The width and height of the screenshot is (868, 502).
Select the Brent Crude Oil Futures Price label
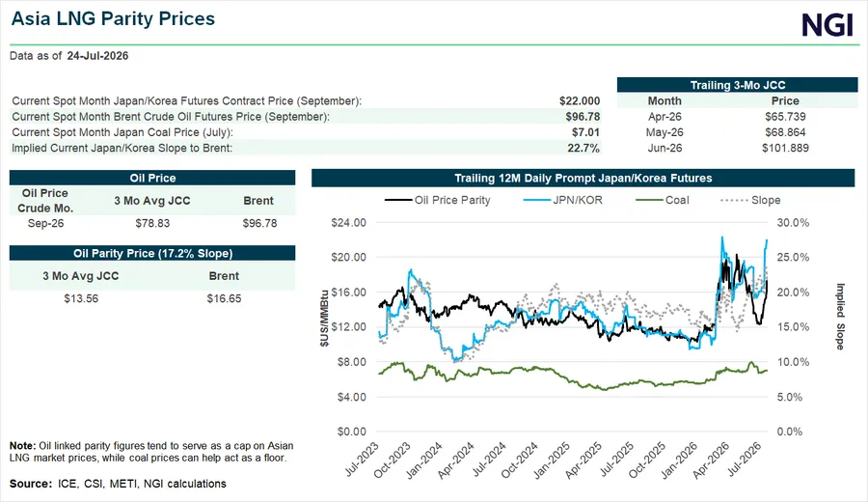pyautogui.click(x=171, y=117)
